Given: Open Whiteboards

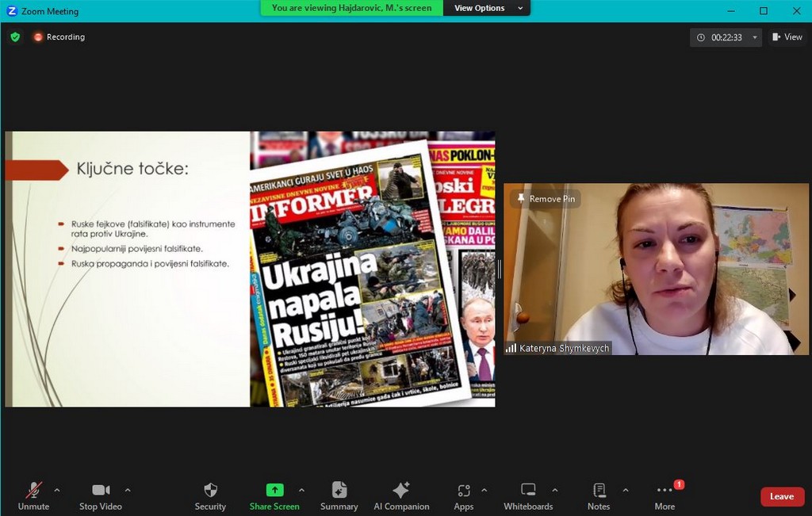Looking at the screenshot, I should (x=528, y=491).
